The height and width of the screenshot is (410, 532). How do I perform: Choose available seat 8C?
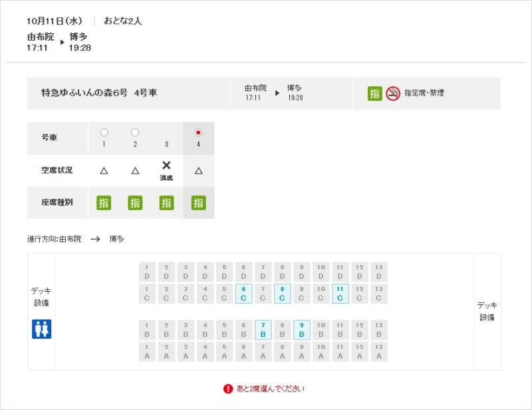coord(282,294)
